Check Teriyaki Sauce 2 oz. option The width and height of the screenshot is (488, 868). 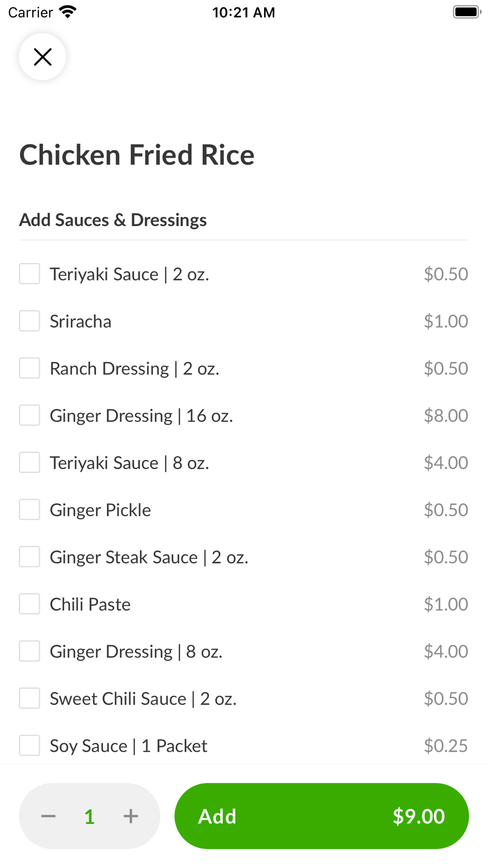pos(29,273)
